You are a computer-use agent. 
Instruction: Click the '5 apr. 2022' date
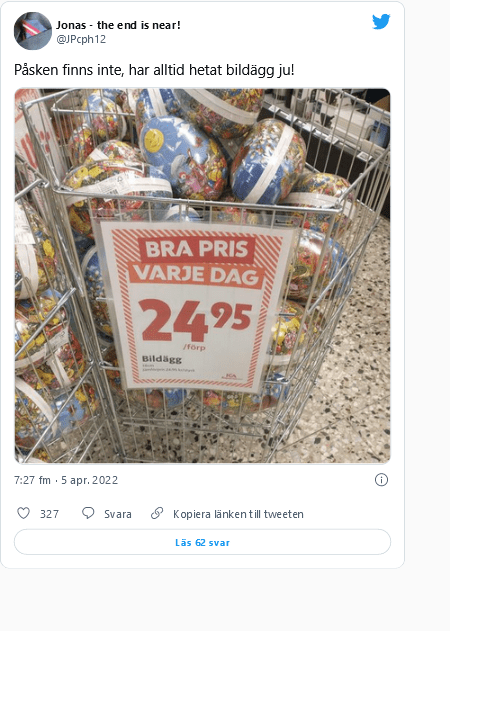[89, 480]
